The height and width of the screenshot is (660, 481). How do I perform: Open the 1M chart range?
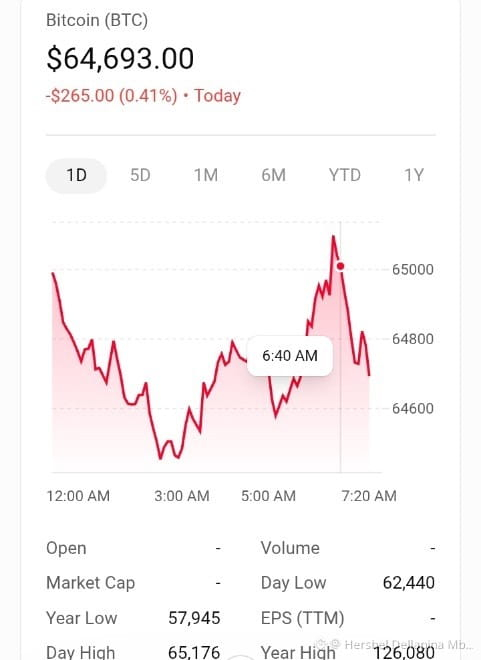coord(206,176)
